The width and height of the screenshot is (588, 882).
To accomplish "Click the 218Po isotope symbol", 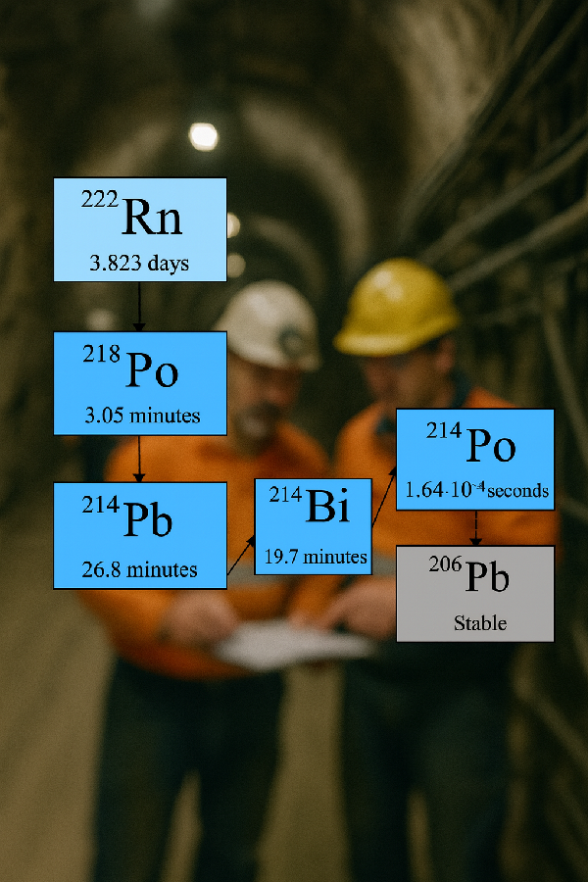I will pos(130,369).
